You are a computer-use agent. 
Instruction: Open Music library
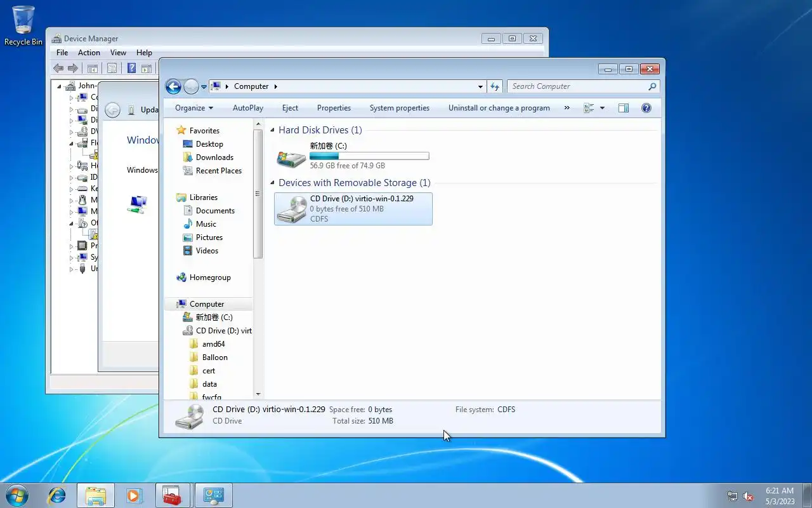pyautogui.click(x=206, y=224)
